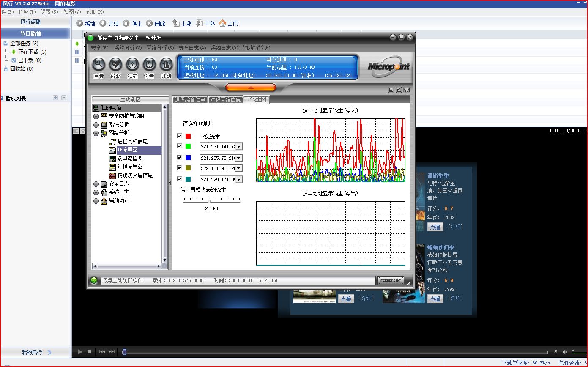This screenshot has width=588, height=367.
Task: Click the first small panel list-view icon above tabs
Action: tap(391, 90)
